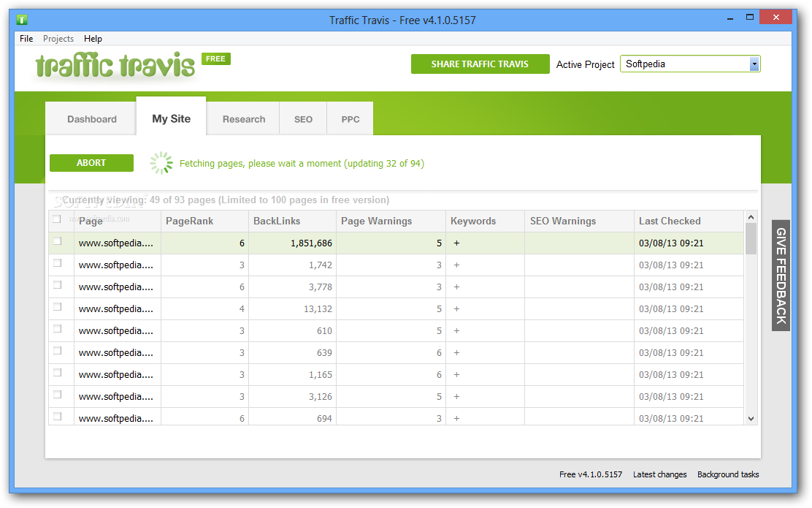Toggle the select-all checkbox in Page header
Screen dimensions: 812x508
[57, 219]
